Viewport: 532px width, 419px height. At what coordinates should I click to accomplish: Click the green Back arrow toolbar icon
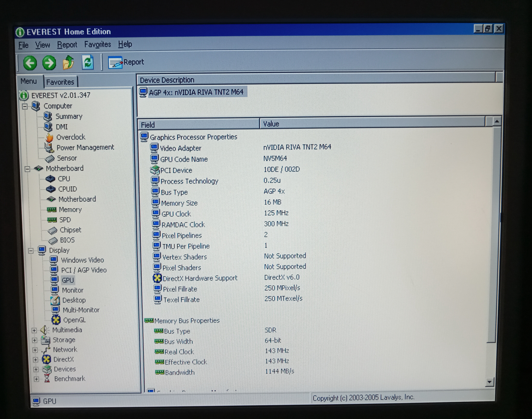click(x=30, y=63)
